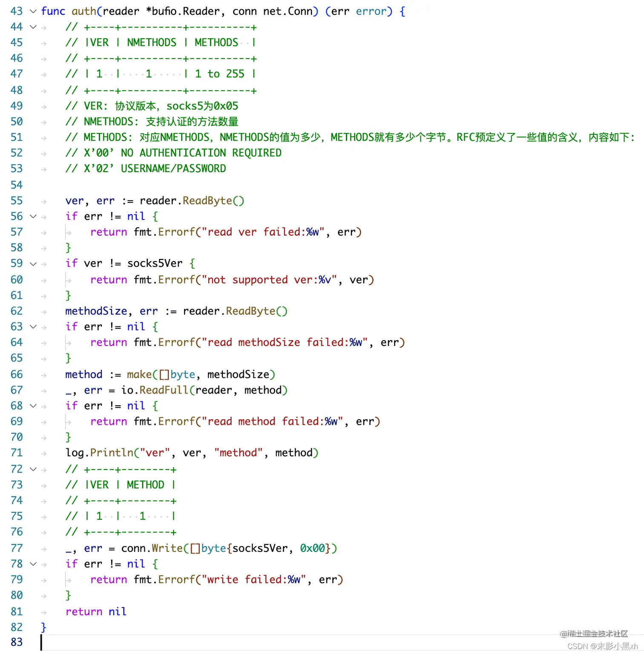The width and height of the screenshot is (644, 654).
Task: Click the socks5Ver identifier on line 59
Action: pyautogui.click(x=155, y=263)
